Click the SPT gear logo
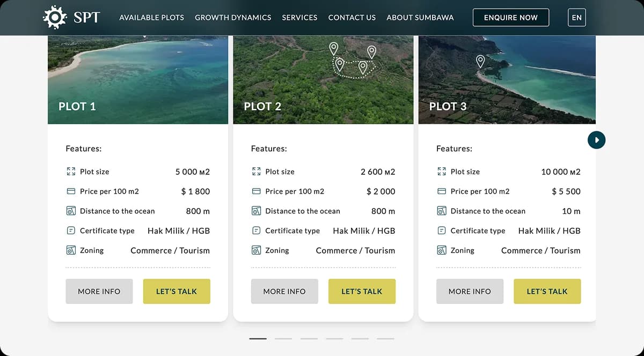644x356 pixels. click(x=55, y=17)
